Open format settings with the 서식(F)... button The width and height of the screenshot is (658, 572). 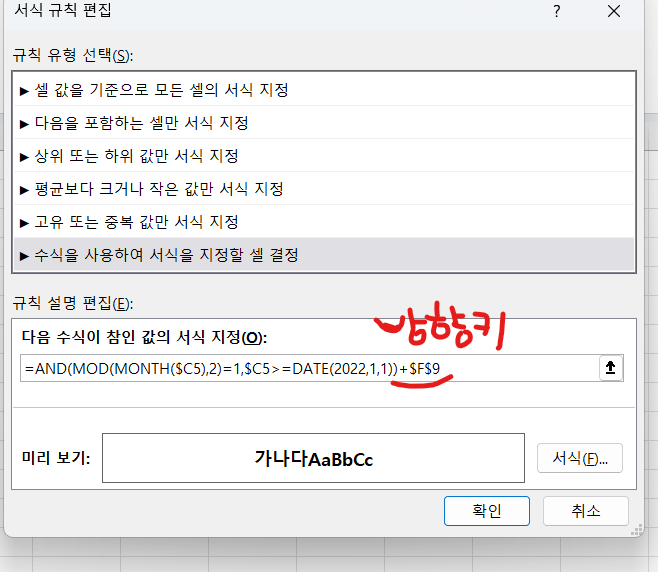click(x=579, y=458)
